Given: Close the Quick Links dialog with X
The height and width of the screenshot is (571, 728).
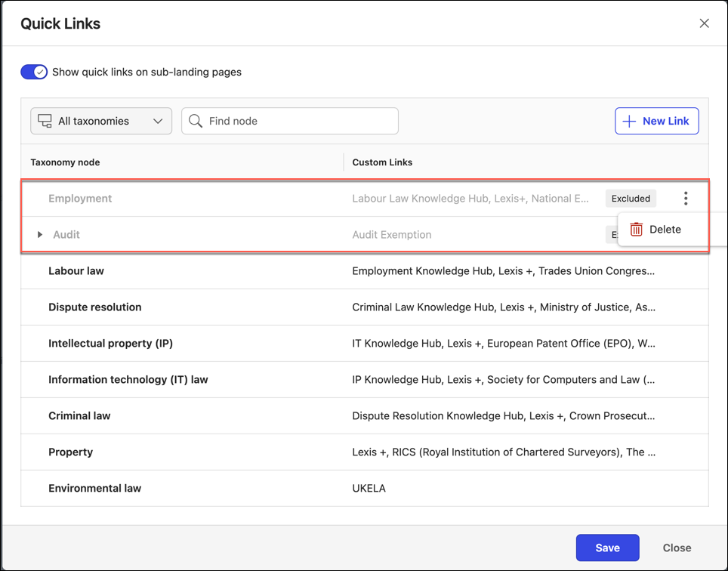Looking at the screenshot, I should [x=704, y=23].
